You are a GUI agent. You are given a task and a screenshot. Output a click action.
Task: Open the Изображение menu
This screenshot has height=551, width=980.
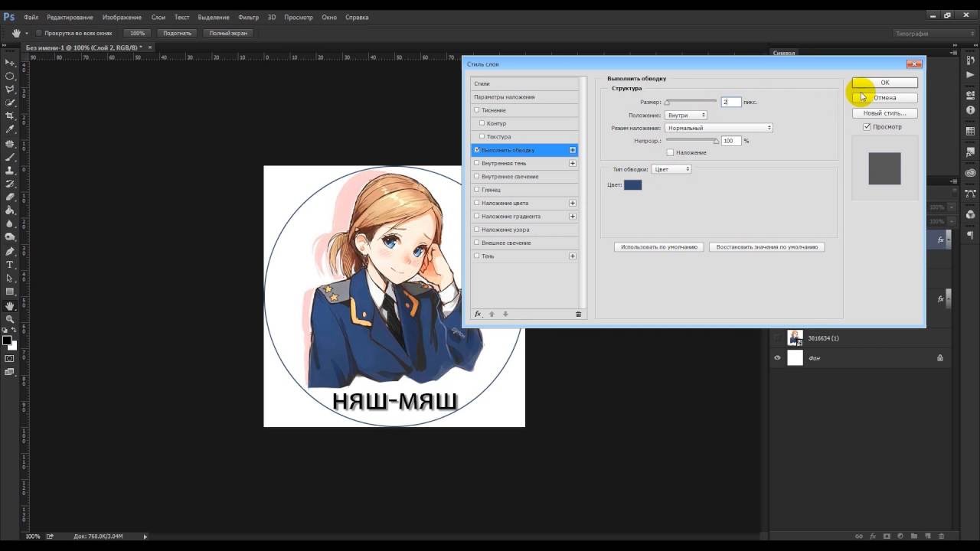click(122, 17)
